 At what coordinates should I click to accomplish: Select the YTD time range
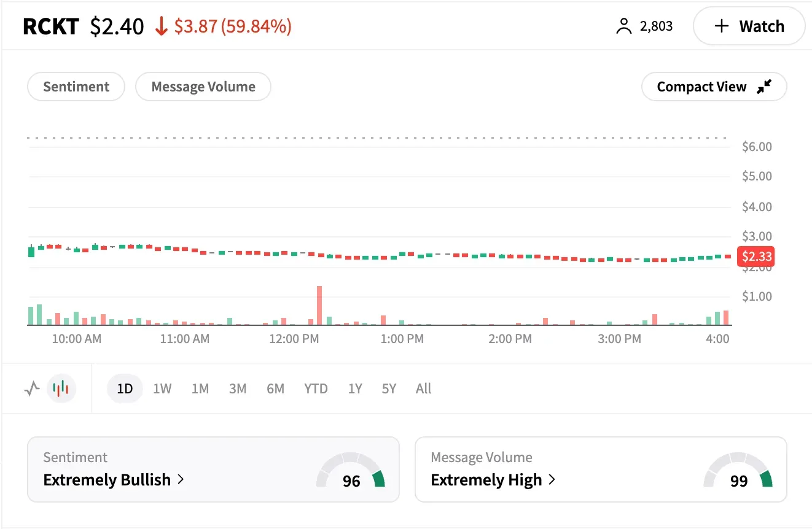pos(316,388)
